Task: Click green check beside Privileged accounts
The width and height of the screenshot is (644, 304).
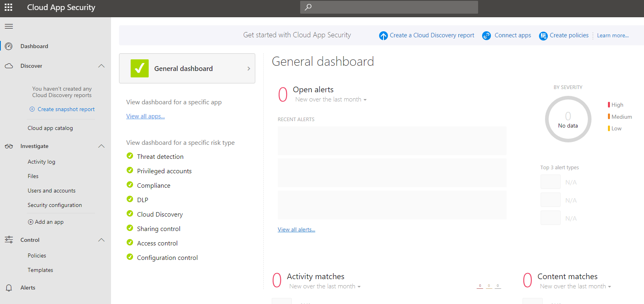Action: [130, 170]
